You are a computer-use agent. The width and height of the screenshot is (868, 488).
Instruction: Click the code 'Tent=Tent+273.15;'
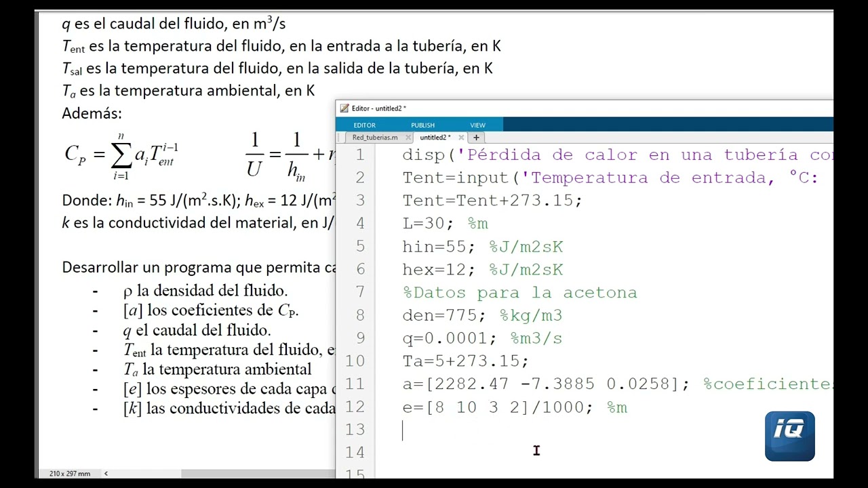click(492, 201)
